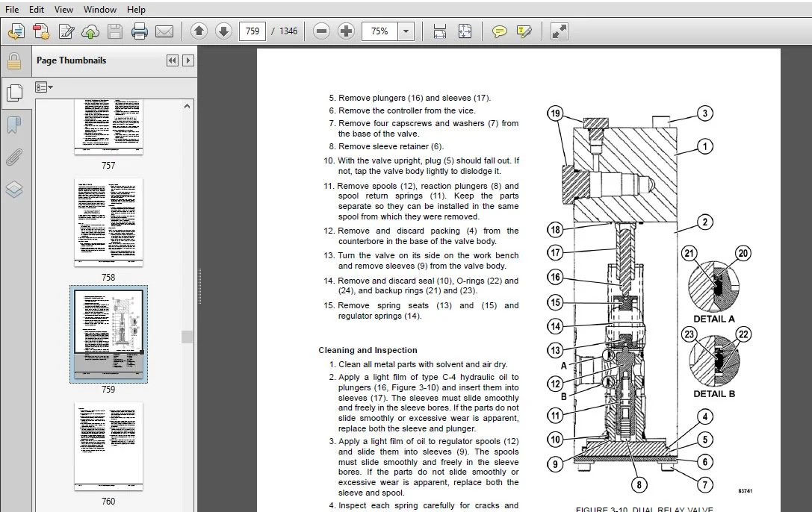Click the thumbnail panel scroll up arrow
The height and width of the screenshot is (512, 812).
187,106
